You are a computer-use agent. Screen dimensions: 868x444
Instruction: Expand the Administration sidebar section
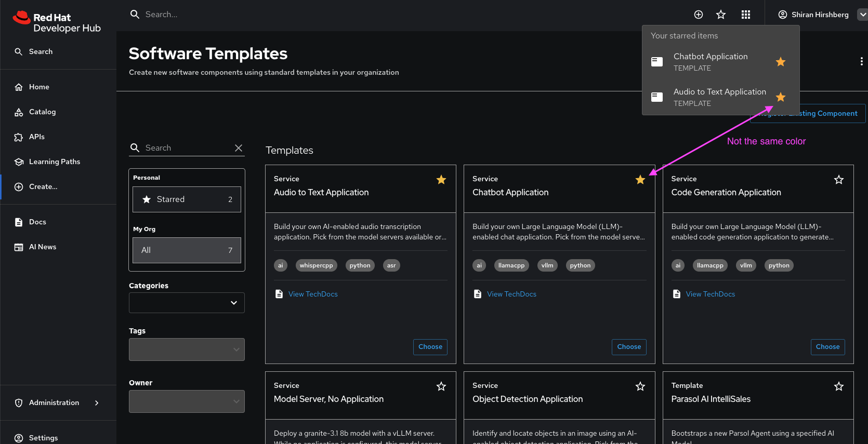pyautogui.click(x=97, y=403)
